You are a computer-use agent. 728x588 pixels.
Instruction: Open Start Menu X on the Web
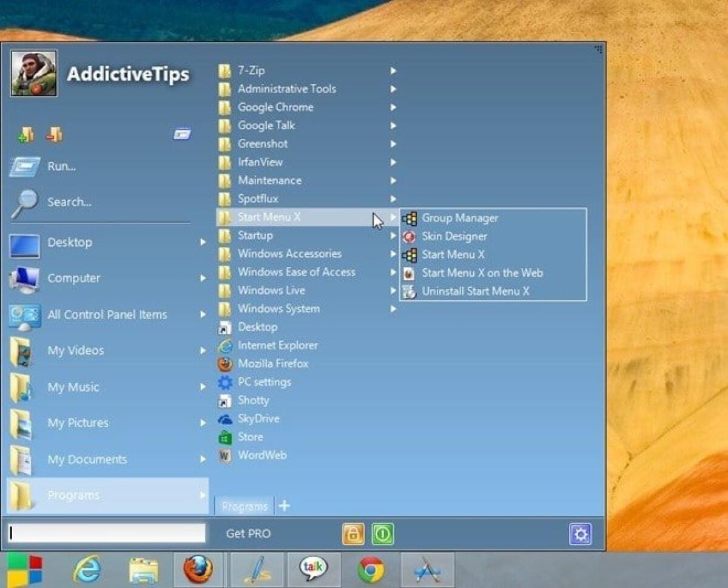pyautogui.click(x=482, y=273)
